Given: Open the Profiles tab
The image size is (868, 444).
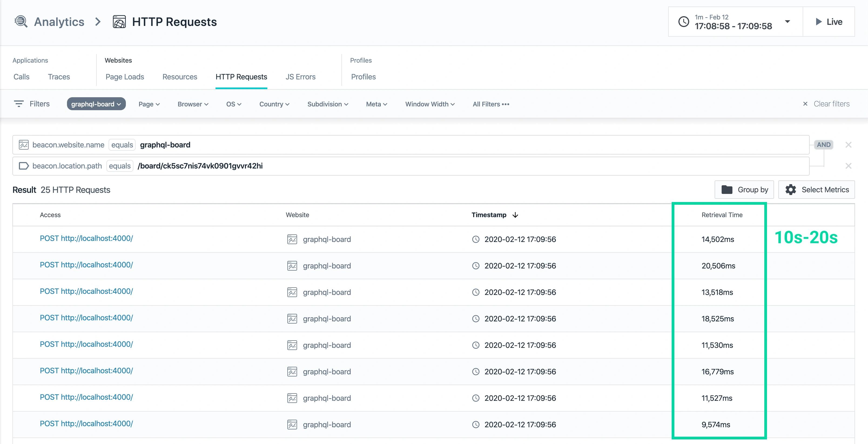Looking at the screenshot, I should click(363, 77).
